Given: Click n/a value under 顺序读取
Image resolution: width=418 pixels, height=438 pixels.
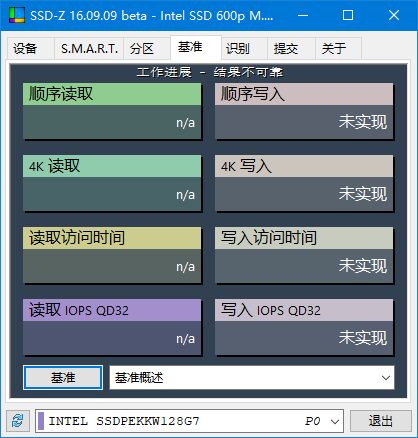Looking at the screenshot, I should 185,123.
